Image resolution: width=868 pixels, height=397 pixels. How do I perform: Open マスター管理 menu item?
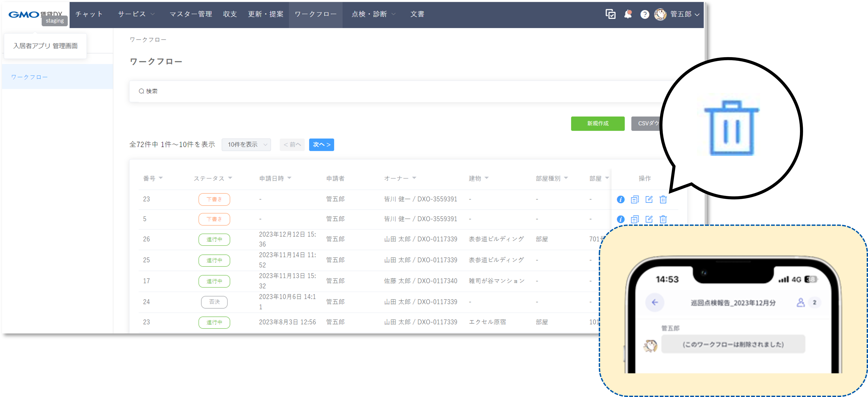tap(191, 14)
